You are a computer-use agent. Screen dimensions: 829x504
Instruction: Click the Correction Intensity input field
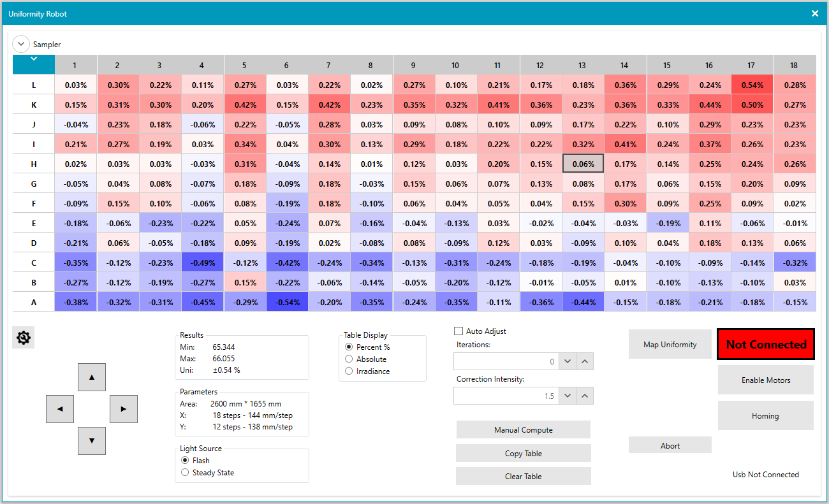506,396
